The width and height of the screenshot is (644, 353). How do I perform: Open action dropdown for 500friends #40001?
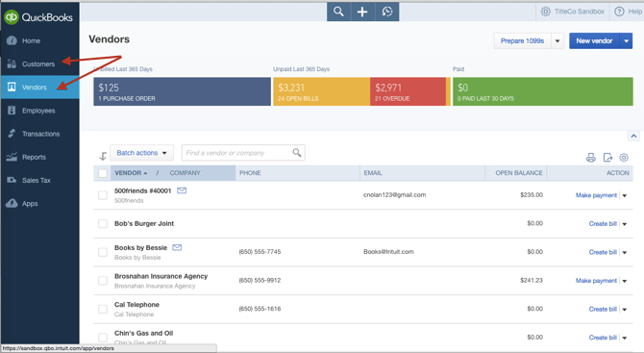[x=625, y=195]
